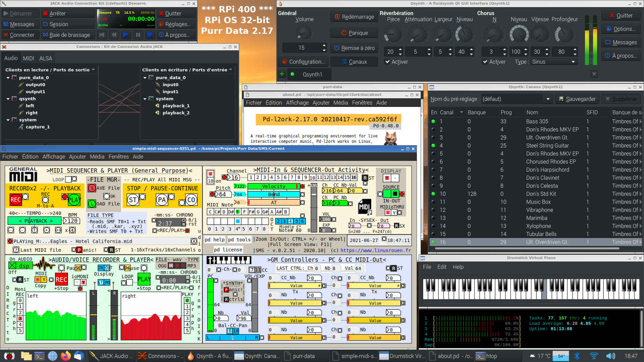This screenshot has width=644, height=362.
Task: Collapse pure_data_0 in output ports tree
Action: click(x=8, y=77)
